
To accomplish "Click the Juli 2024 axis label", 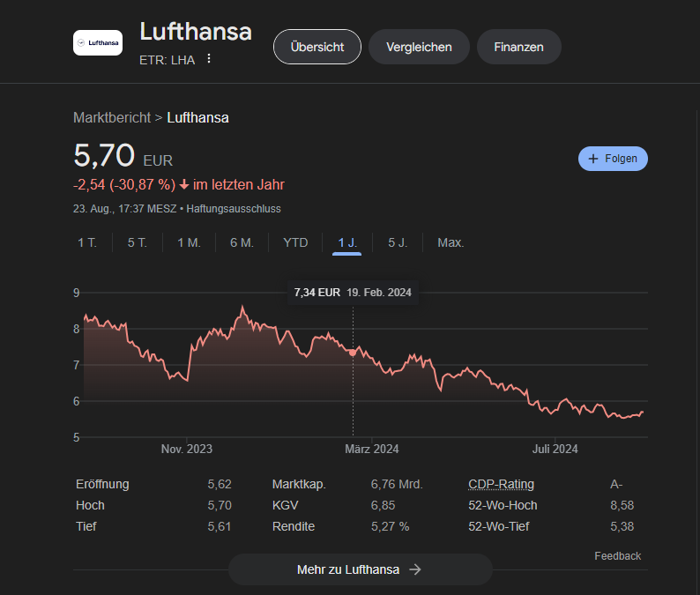I will coord(555,449).
